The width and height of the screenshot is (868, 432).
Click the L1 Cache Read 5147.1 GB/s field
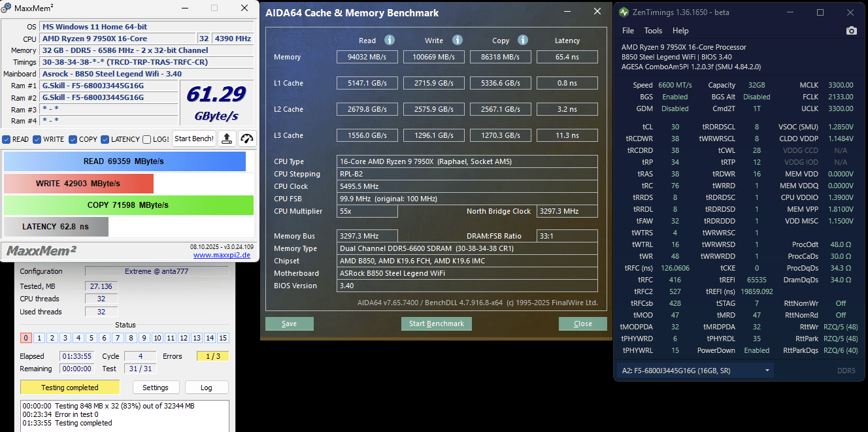click(367, 83)
